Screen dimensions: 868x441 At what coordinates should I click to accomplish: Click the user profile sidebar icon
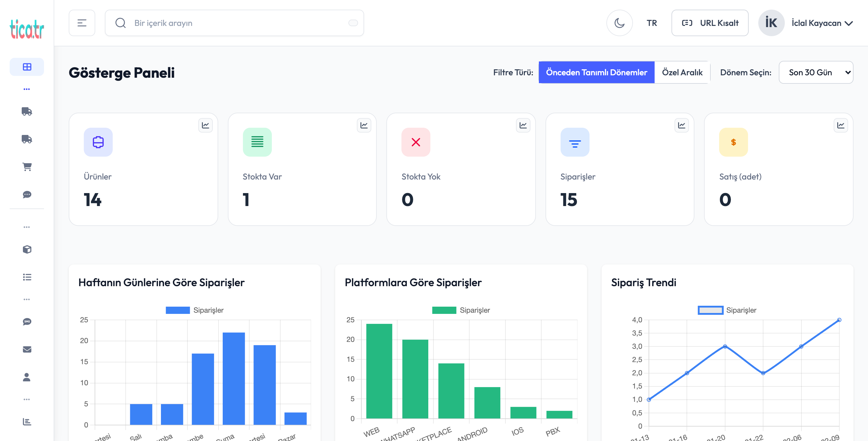coord(27,377)
